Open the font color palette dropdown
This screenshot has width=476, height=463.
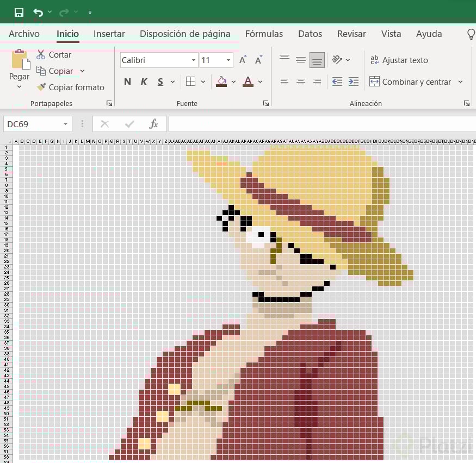(x=260, y=82)
